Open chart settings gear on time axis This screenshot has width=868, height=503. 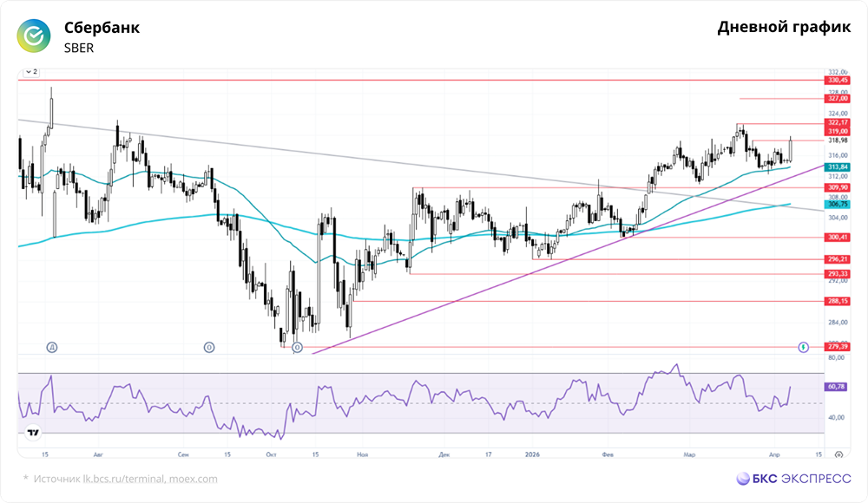[x=838, y=454]
